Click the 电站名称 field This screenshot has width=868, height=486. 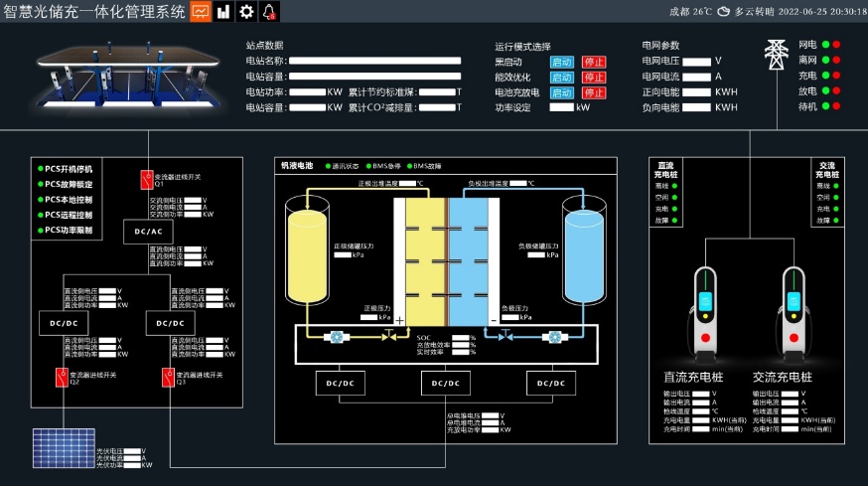374,61
